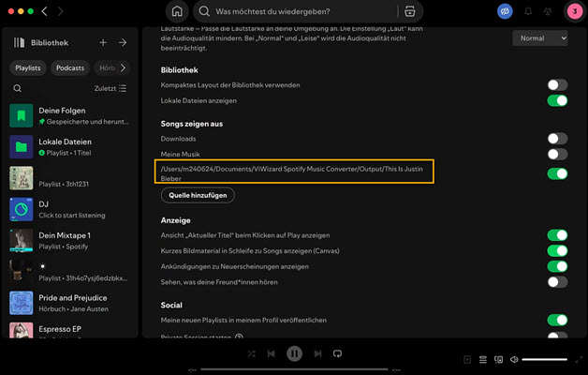Open the help icon next to Private Session
588x375 pixels.
[x=239, y=337]
